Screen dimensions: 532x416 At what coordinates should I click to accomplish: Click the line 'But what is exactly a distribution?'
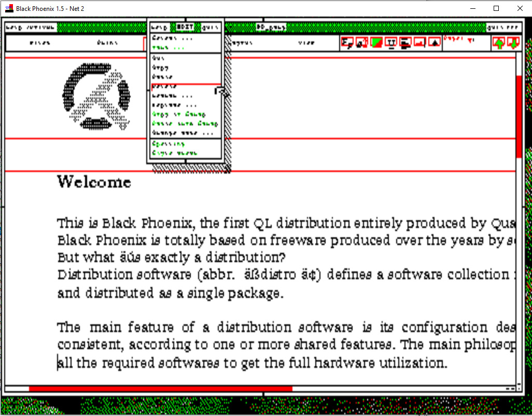tap(171, 257)
